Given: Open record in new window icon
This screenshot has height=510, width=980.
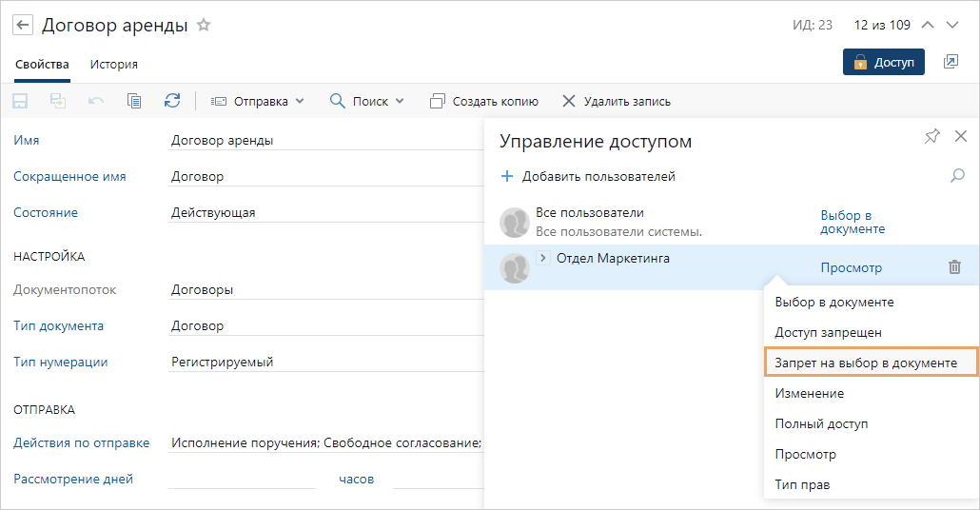Looking at the screenshot, I should tap(951, 62).
